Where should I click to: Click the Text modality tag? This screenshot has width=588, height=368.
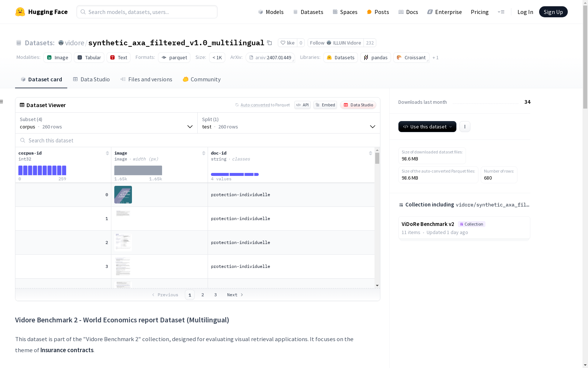pos(119,57)
